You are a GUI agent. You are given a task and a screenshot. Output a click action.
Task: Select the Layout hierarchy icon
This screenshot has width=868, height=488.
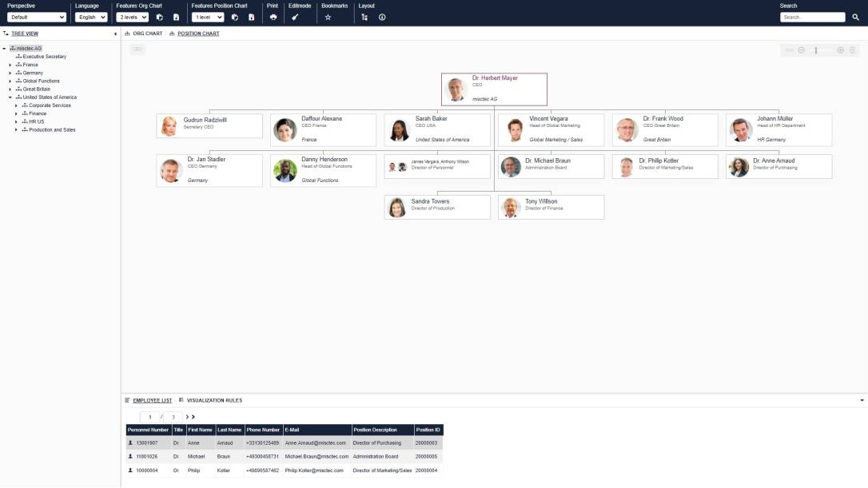coord(364,16)
